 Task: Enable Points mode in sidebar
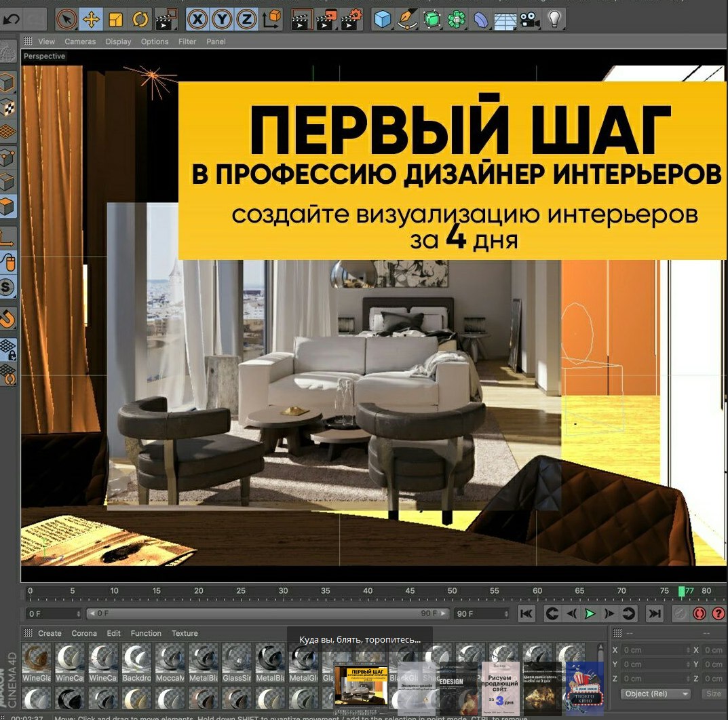pyautogui.click(x=8, y=157)
